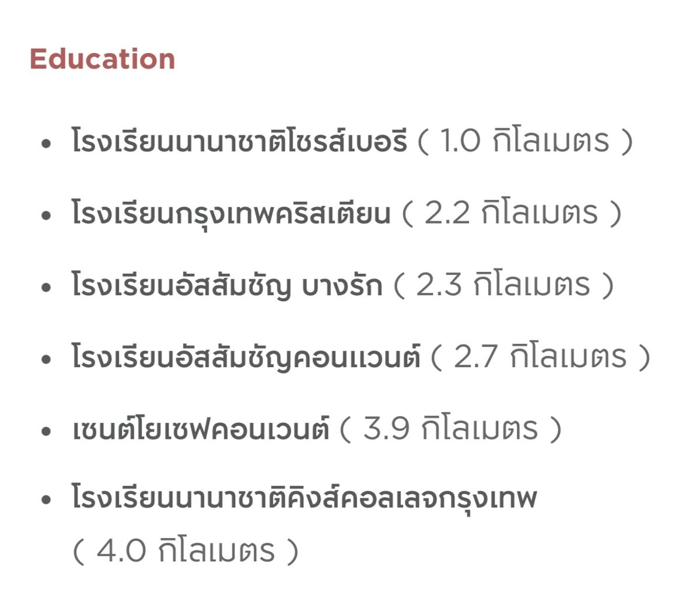The width and height of the screenshot is (700, 611).
Task: Select โรงเรียนกรุงเทพคริสเตียน school entry
Action: tap(231, 213)
